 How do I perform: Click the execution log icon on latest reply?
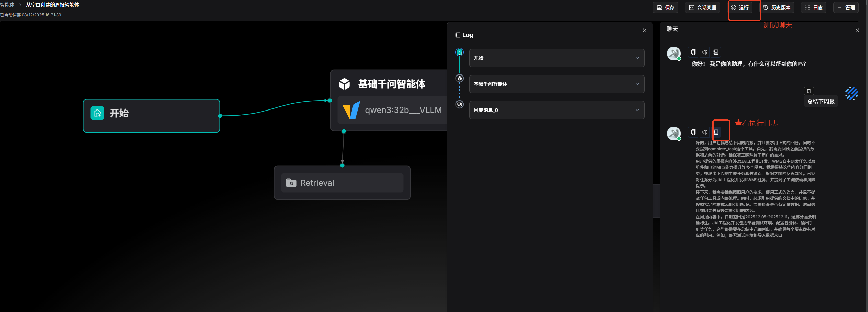[716, 132]
